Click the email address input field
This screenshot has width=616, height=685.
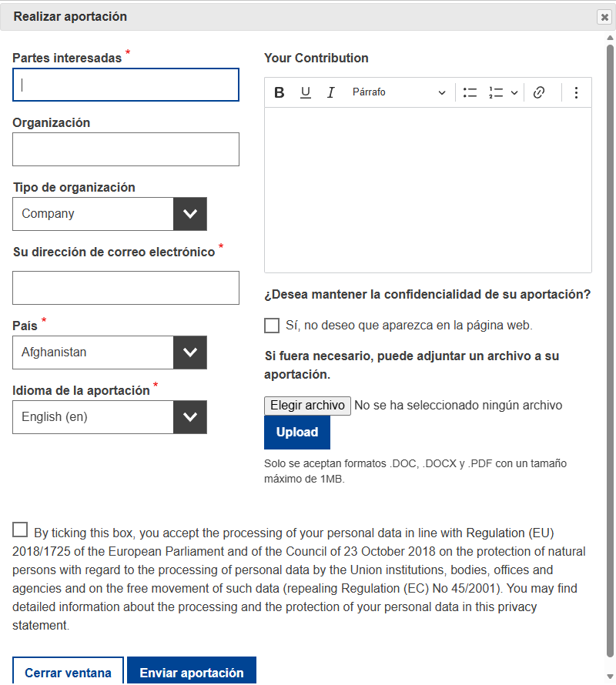[126, 288]
